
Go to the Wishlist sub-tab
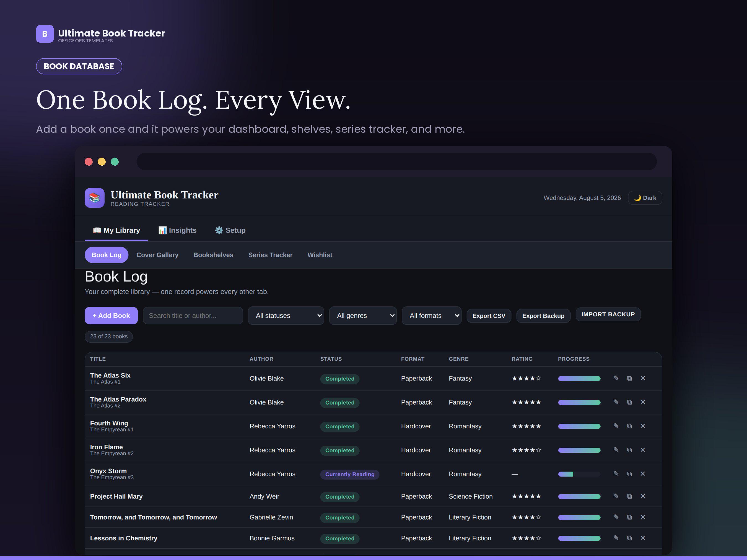click(320, 255)
